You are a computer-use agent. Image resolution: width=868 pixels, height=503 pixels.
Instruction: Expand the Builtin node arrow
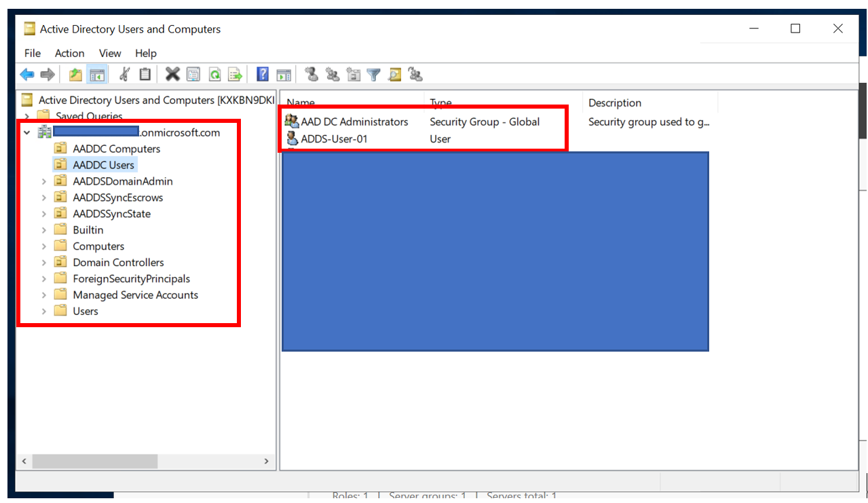click(x=44, y=230)
